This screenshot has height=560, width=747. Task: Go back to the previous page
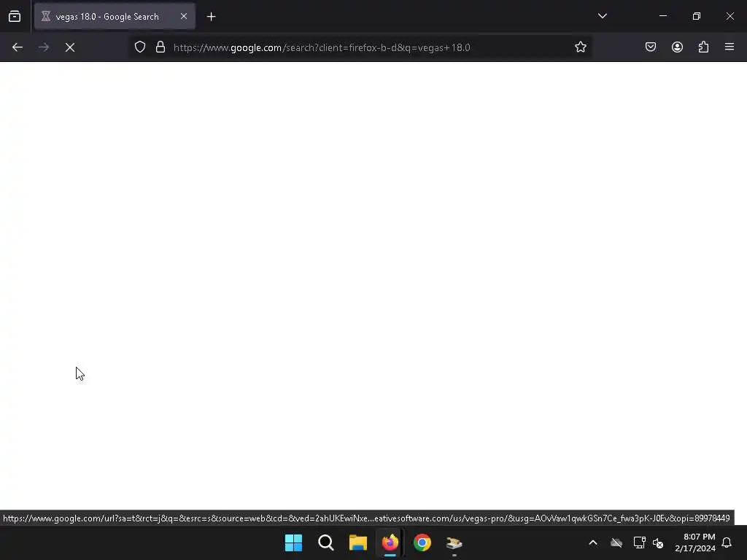[x=18, y=47]
